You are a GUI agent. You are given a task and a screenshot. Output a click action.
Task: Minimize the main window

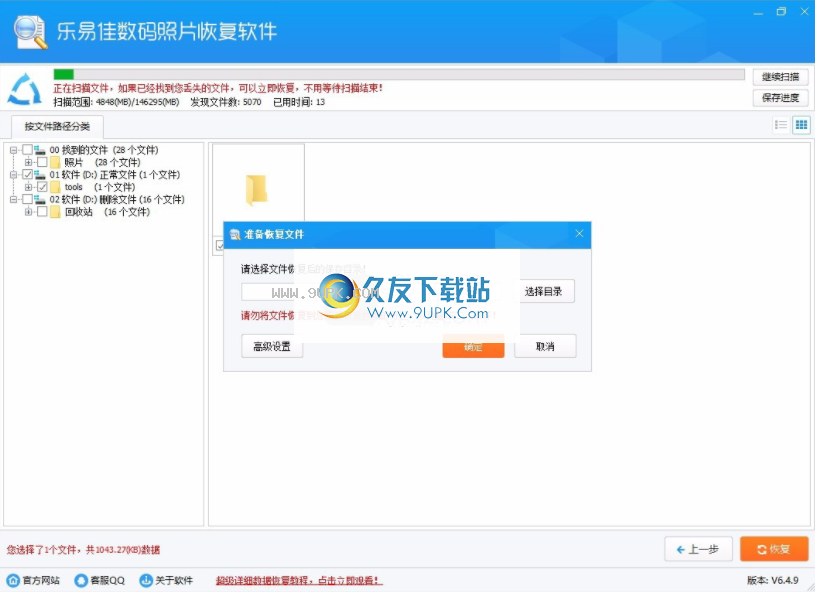pos(758,12)
